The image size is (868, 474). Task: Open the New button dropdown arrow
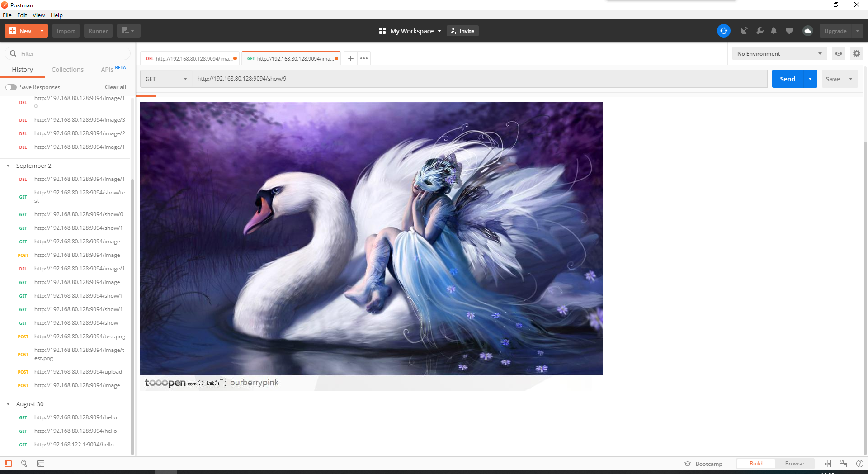coord(42,31)
